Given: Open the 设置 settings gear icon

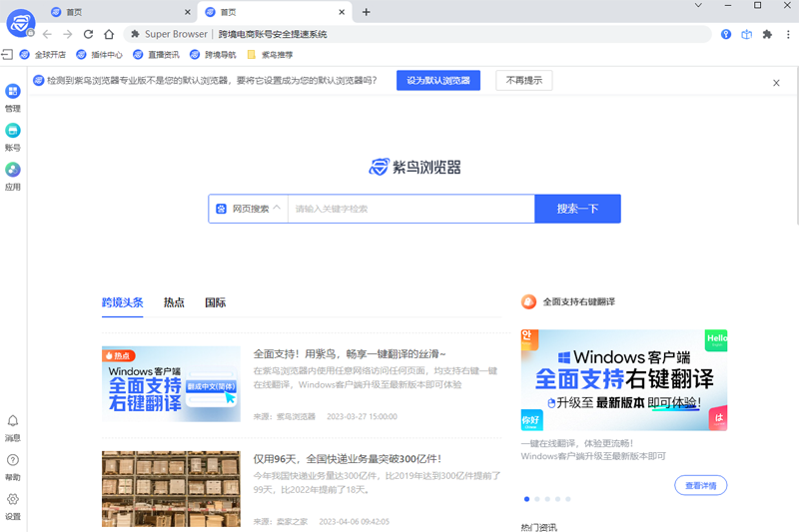Looking at the screenshot, I should [x=12, y=500].
